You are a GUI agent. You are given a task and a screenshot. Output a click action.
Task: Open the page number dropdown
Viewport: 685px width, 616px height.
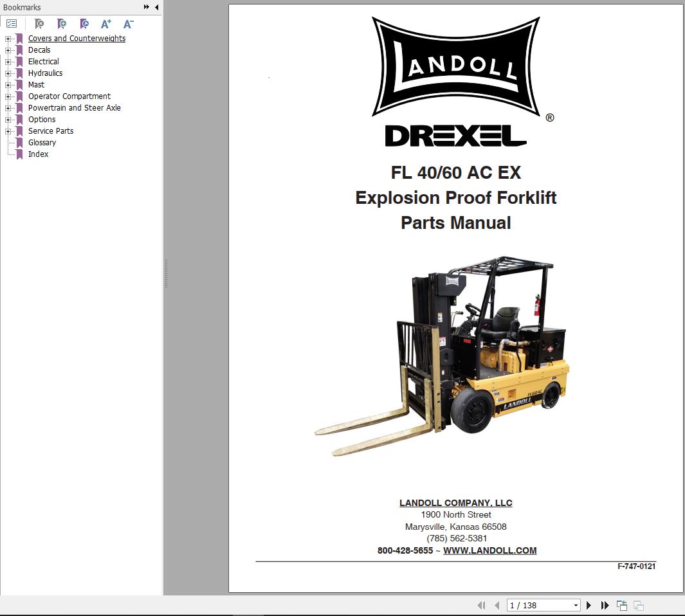click(x=574, y=605)
